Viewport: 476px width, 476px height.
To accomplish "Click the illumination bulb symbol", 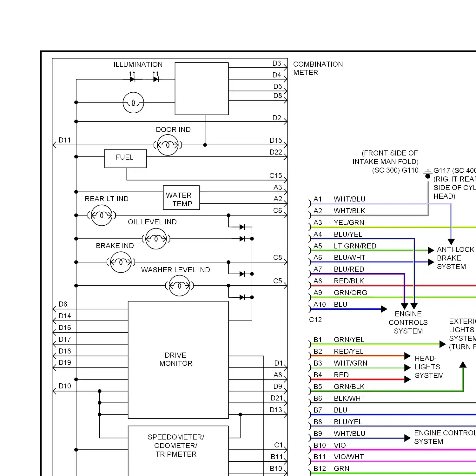I will pyautogui.click(x=133, y=102).
